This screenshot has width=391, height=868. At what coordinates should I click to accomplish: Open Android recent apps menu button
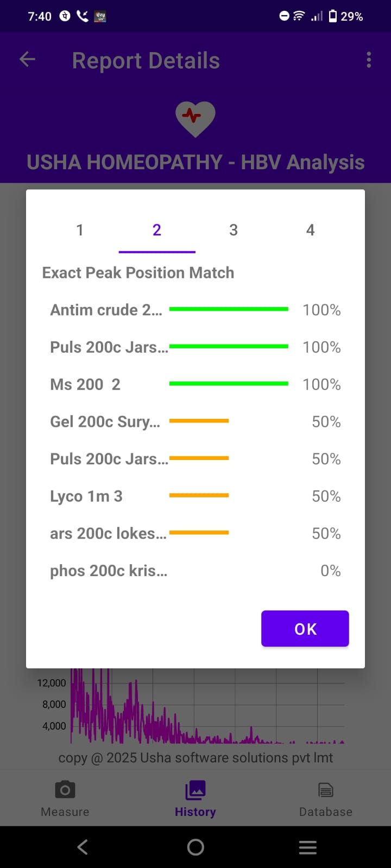pyautogui.click(x=307, y=847)
